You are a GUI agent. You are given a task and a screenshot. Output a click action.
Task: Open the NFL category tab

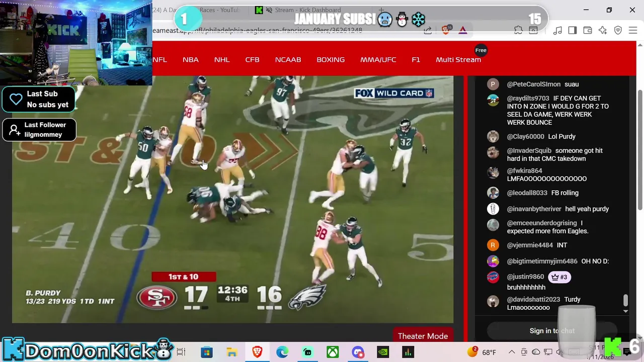[x=159, y=59]
